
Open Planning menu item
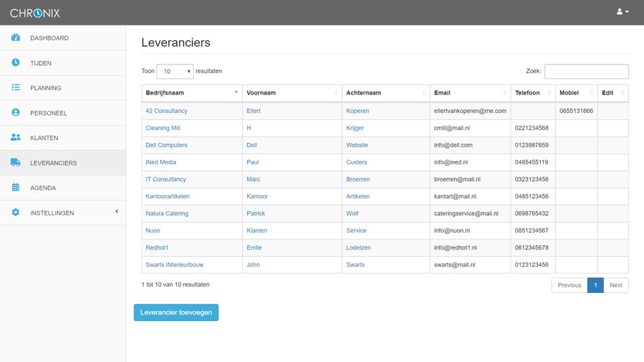(63, 88)
